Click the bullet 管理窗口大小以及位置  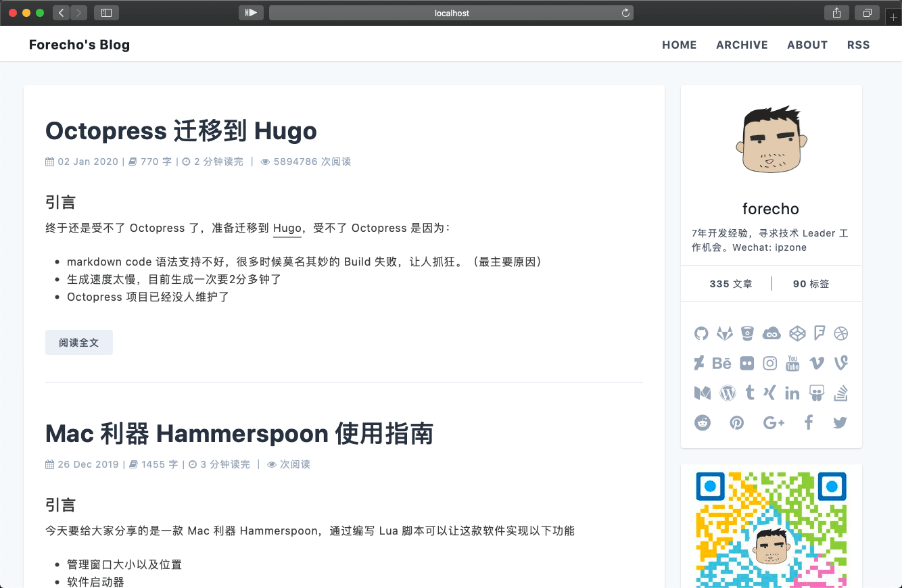pyautogui.click(x=124, y=564)
